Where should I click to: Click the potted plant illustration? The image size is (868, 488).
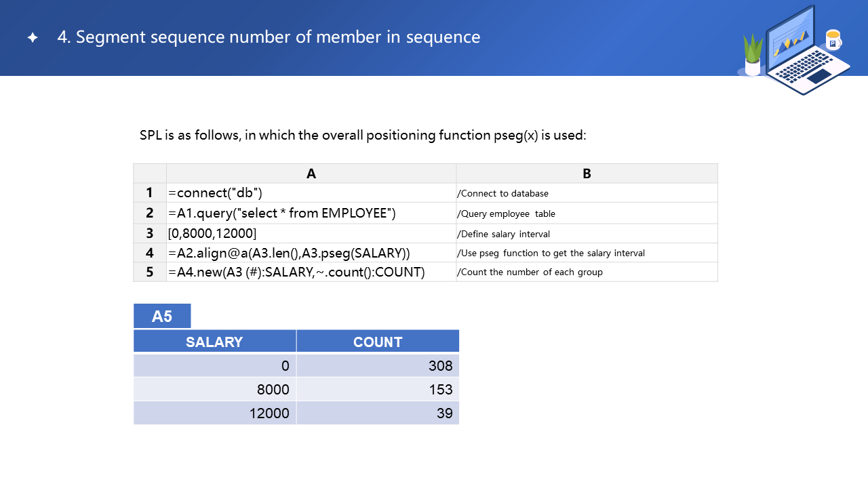(x=753, y=56)
